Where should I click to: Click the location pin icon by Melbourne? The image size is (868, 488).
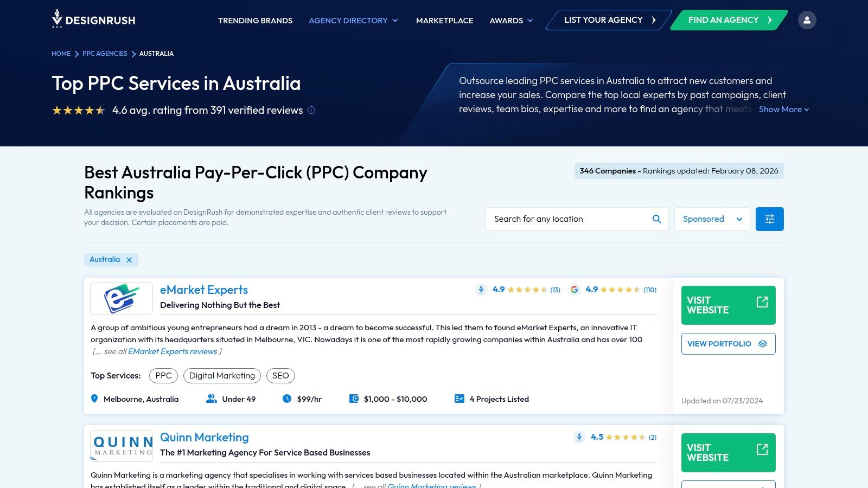(x=94, y=399)
